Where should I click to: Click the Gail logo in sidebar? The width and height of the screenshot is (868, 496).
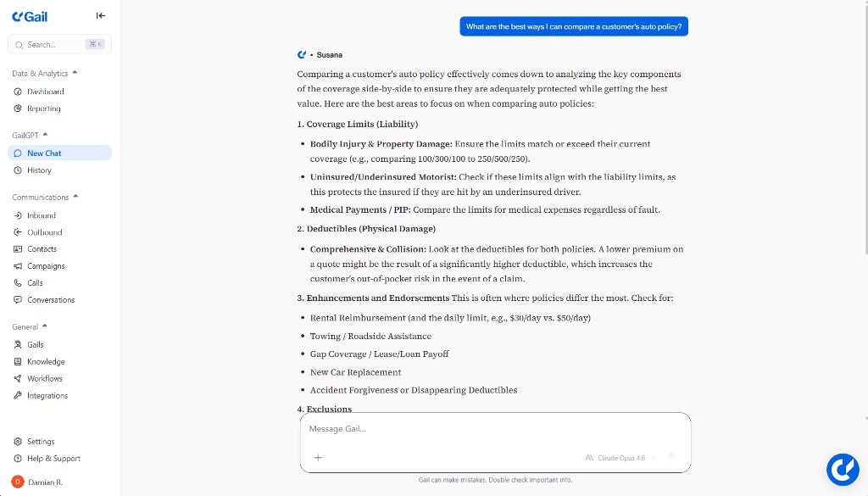coord(31,16)
